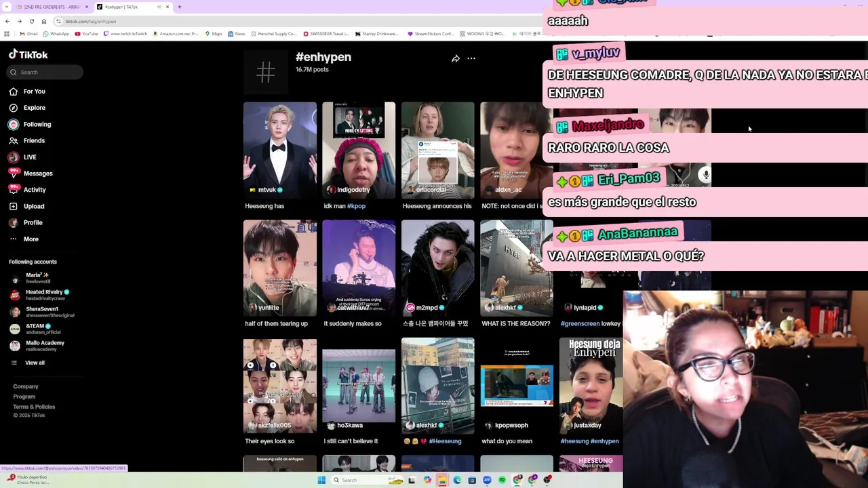The height and width of the screenshot is (488, 868).
Task: Share the #enhypen hashtag page
Action: (x=456, y=58)
